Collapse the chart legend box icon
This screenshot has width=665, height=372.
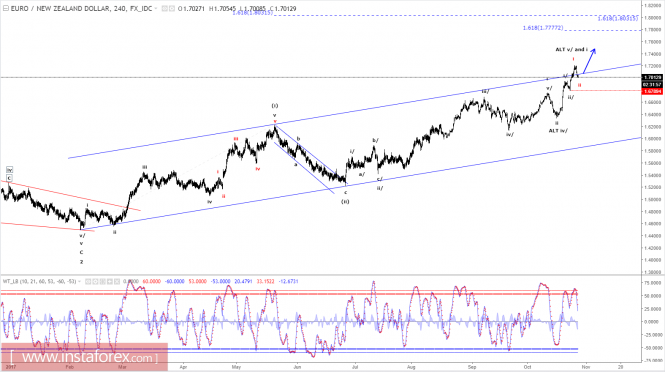(6, 8)
